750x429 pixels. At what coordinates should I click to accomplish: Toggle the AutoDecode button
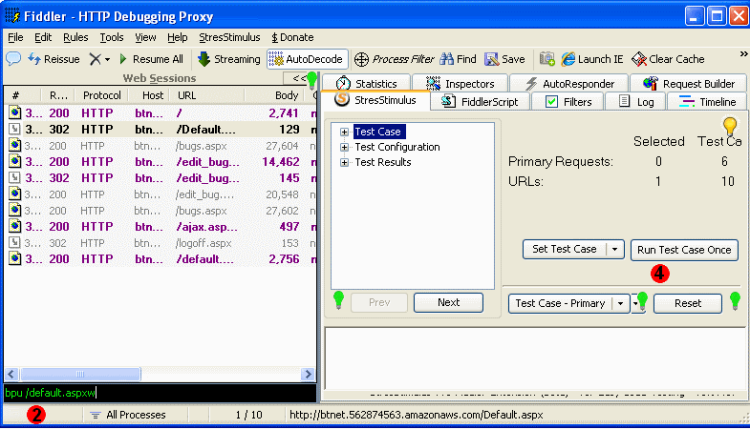pos(307,59)
